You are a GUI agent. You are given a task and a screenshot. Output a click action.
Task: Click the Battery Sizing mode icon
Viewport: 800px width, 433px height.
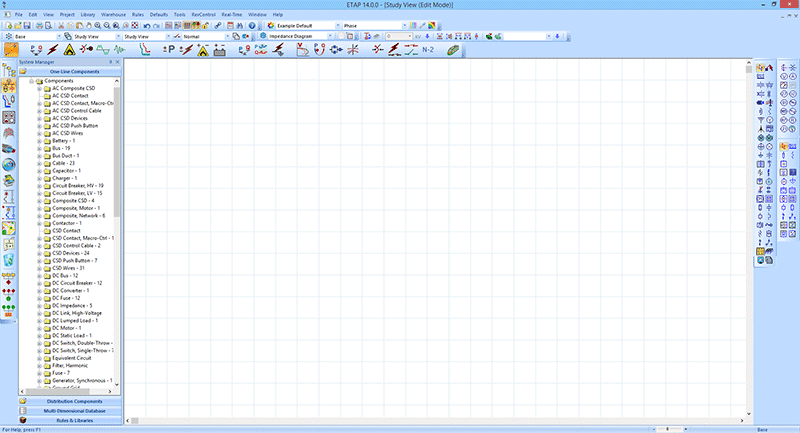point(218,48)
